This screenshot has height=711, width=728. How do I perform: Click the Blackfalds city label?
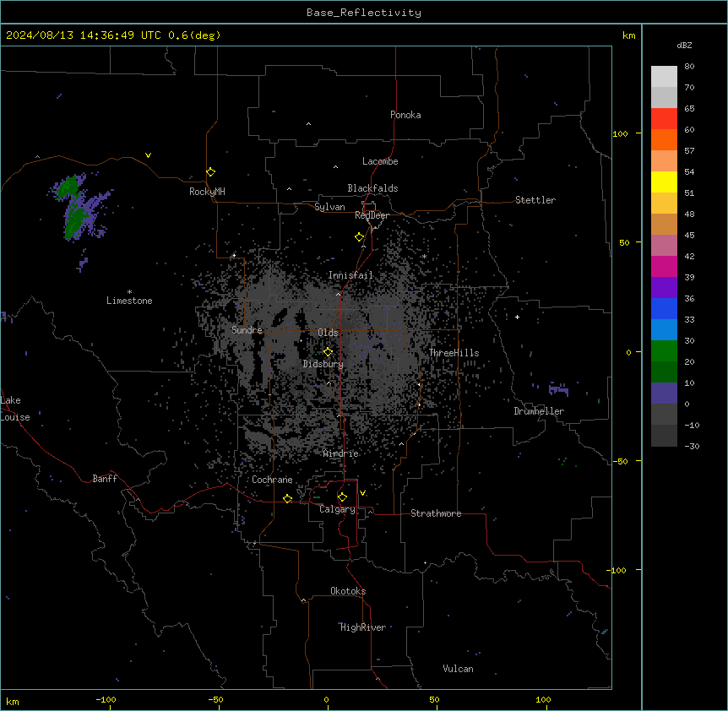point(372,188)
